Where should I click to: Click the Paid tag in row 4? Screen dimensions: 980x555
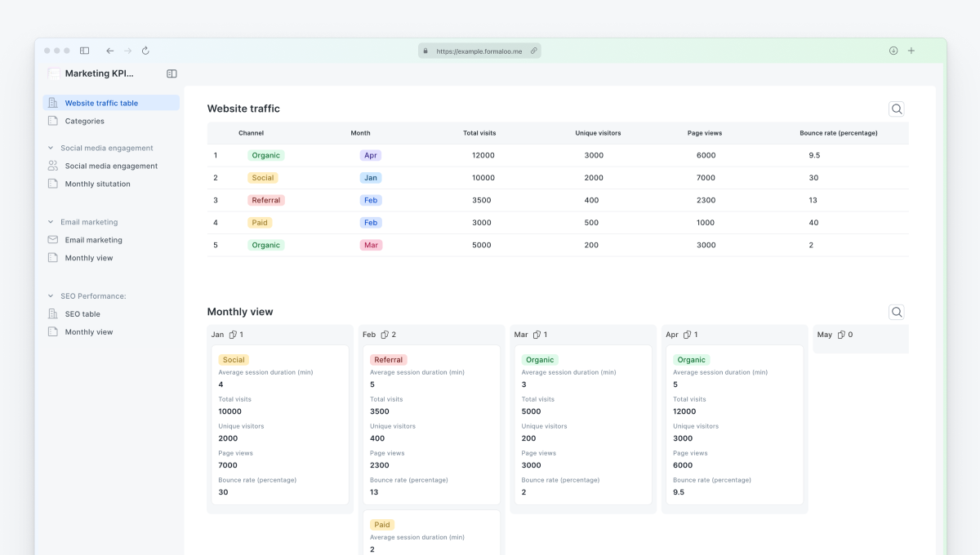[260, 223]
